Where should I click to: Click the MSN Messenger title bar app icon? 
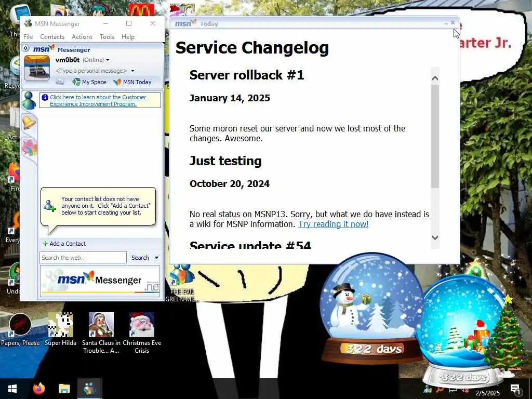(28, 23)
